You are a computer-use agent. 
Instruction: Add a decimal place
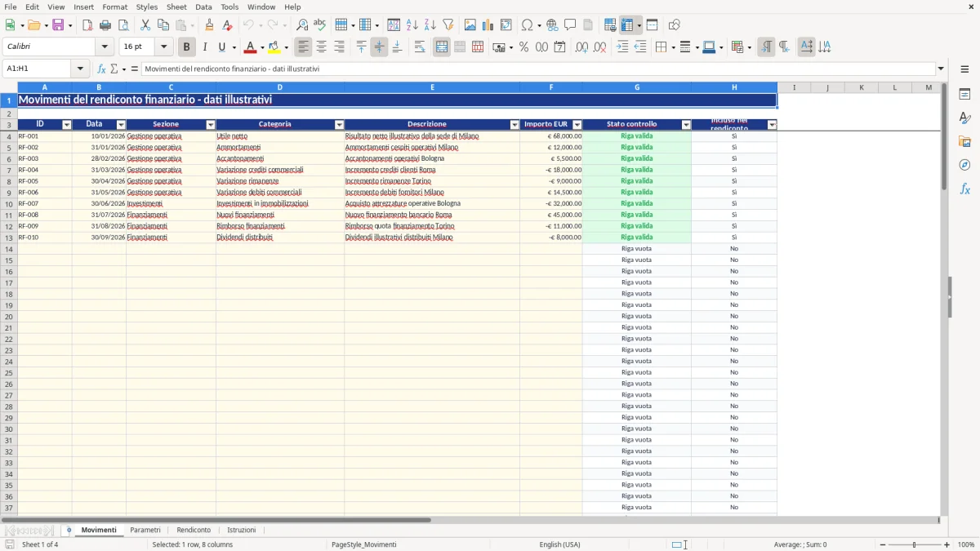click(581, 47)
